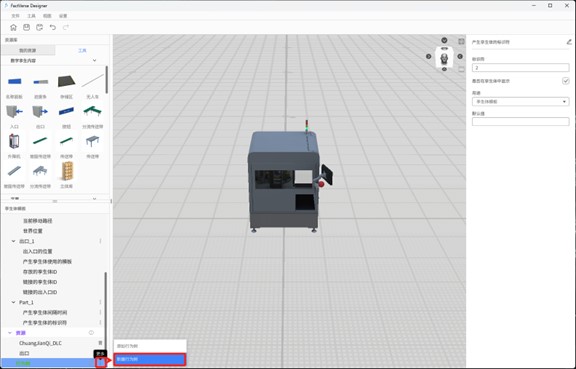576x369 pixels.
Task: Switch to the 我的资源 tab
Action: click(28, 50)
